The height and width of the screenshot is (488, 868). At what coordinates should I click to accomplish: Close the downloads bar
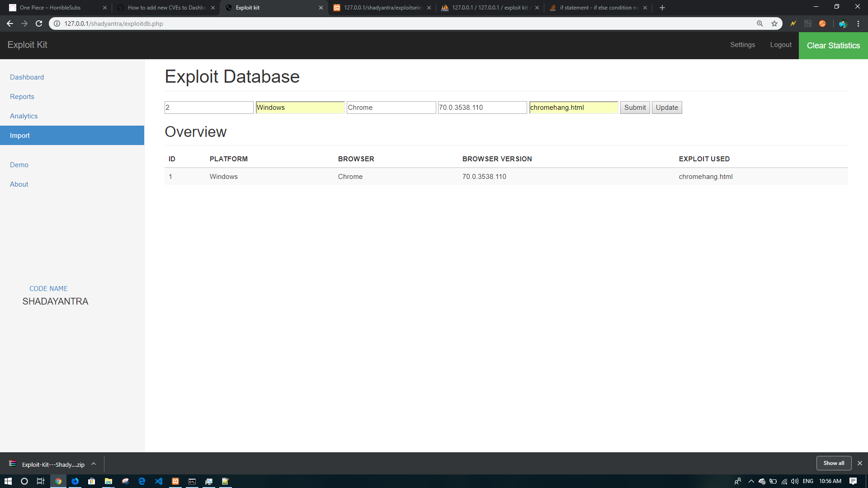pyautogui.click(x=860, y=463)
